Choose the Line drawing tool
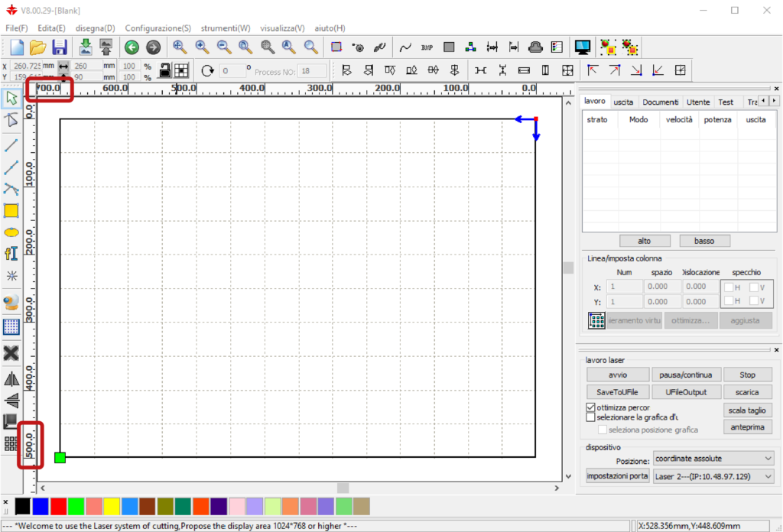The image size is (783, 532). pyautogui.click(x=11, y=145)
